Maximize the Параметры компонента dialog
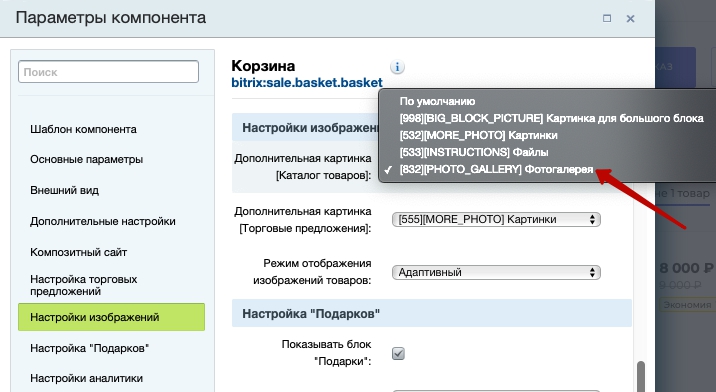 point(607,18)
